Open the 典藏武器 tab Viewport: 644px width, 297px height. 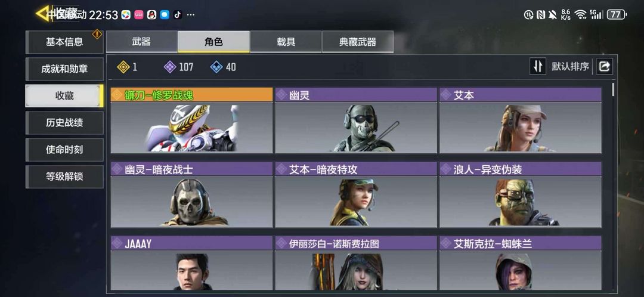coord(358,42)
